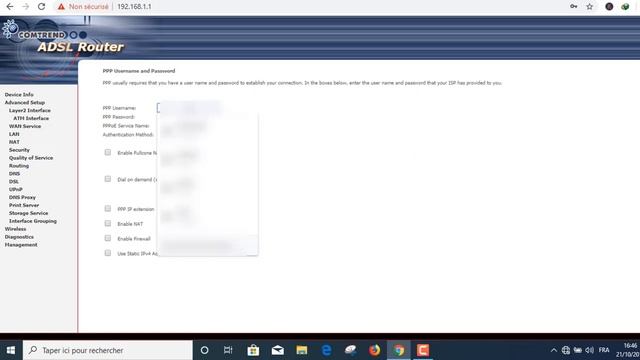Open the DNS Proxy menu item

22,197
